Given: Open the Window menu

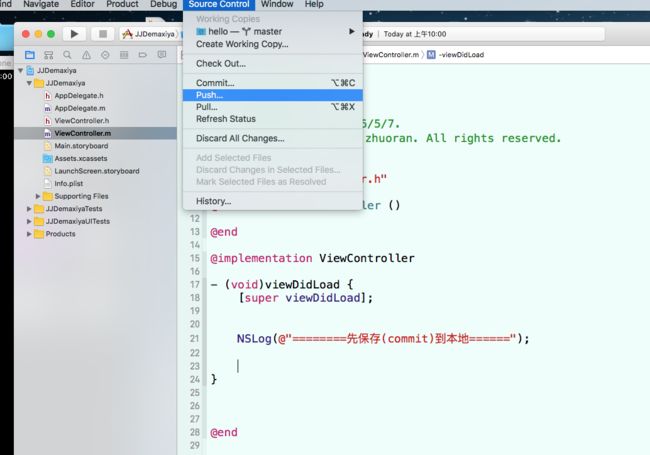Looking at the screenshot, I should click(277, 4).
